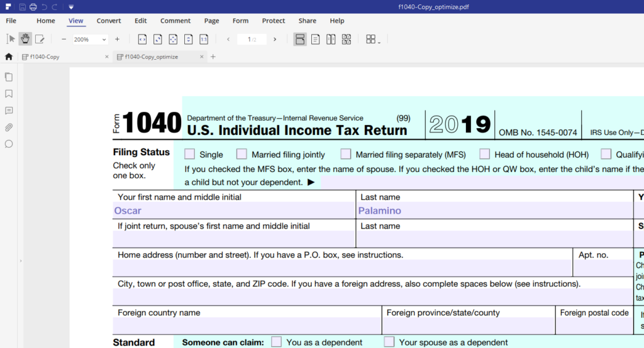Image resolution: width=644 pixels, height=348 pixels.
Task: Activate the Hand pan tool
Action: pos(25,39)
